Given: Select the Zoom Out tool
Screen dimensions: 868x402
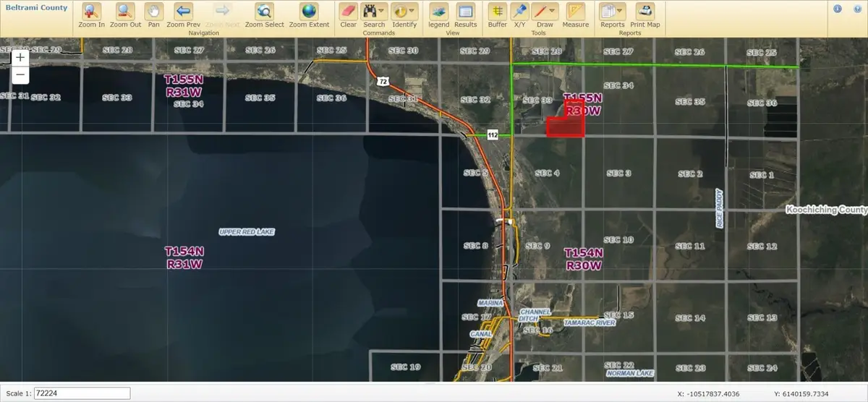Looking at the screenshot, I should [x=125, y=12].
